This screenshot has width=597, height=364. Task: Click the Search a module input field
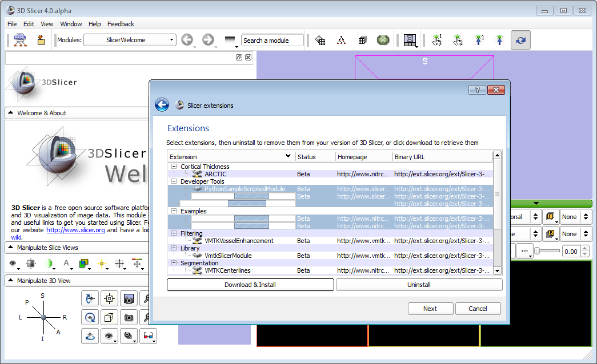coord(272,41)
